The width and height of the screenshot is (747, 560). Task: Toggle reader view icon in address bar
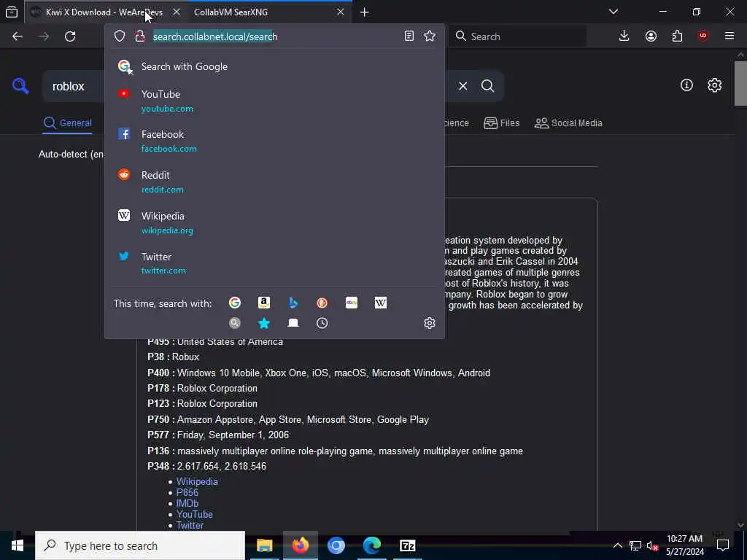point(409,36)
